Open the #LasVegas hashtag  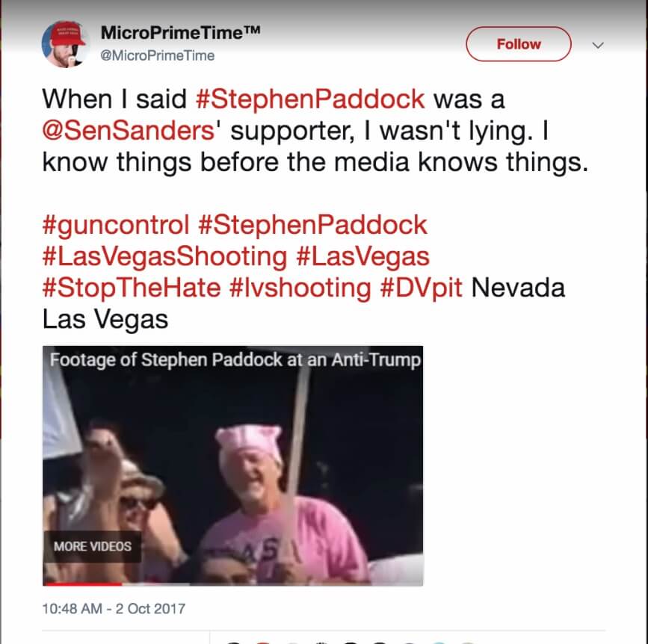click(362, 257)
